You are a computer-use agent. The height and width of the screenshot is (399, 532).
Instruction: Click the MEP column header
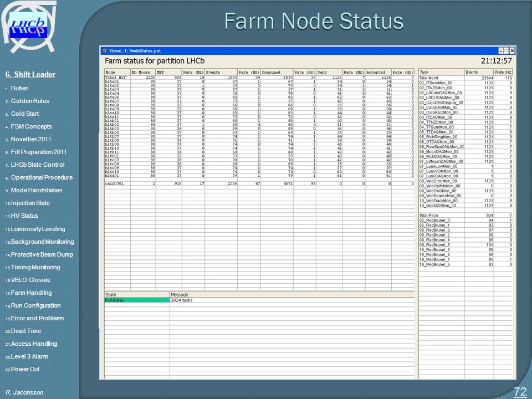click(x=168, y=72)
